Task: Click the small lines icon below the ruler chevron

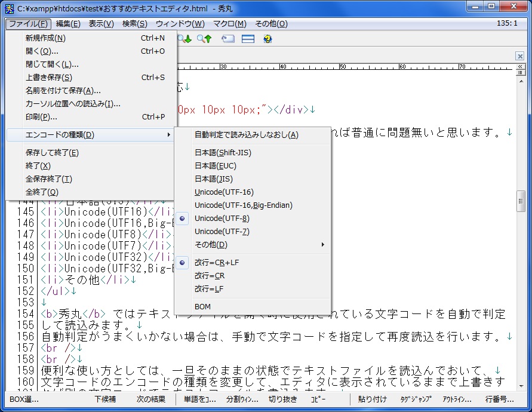Action: 520,73
